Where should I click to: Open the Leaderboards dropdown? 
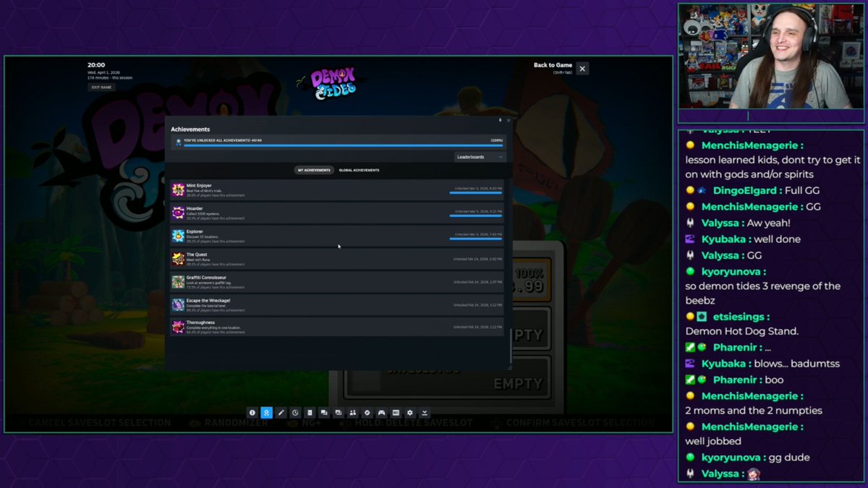[480, 157]
